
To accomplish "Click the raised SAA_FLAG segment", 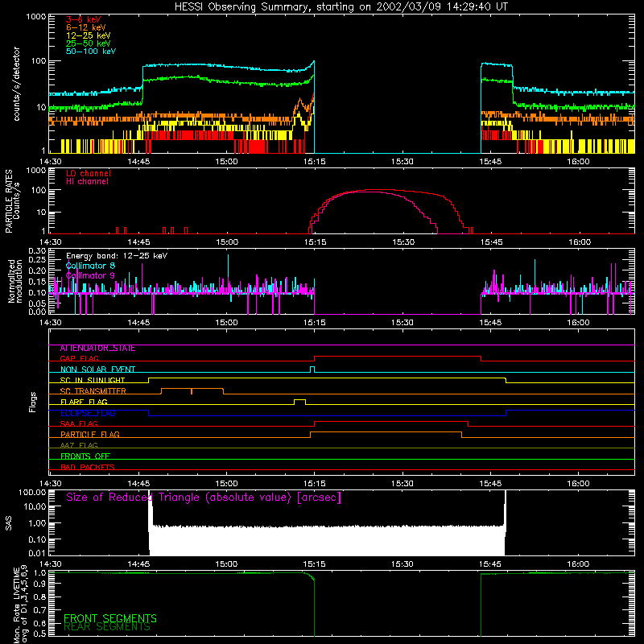I will 391,422.
